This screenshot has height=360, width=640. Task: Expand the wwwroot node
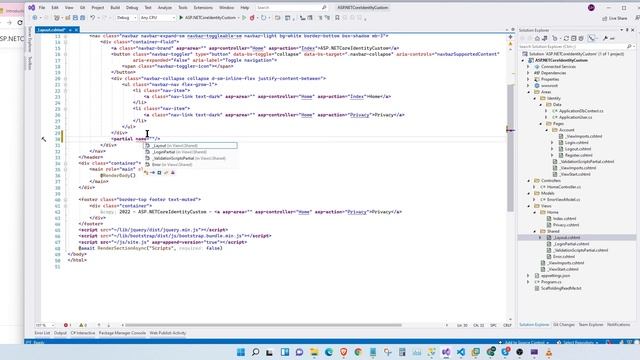pos(528,86)
